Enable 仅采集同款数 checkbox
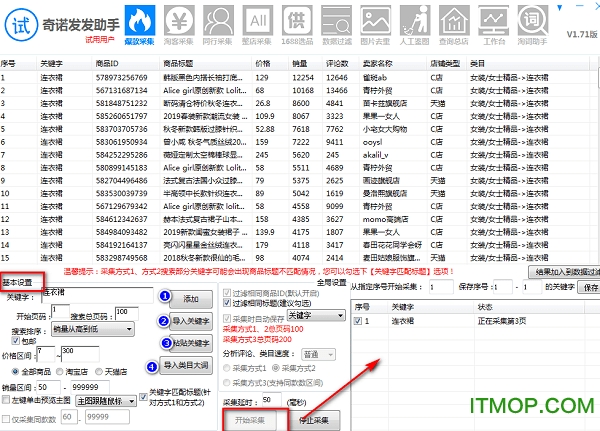Image resolution: width=600 pixels, height=431 pixels. [6, 419]
